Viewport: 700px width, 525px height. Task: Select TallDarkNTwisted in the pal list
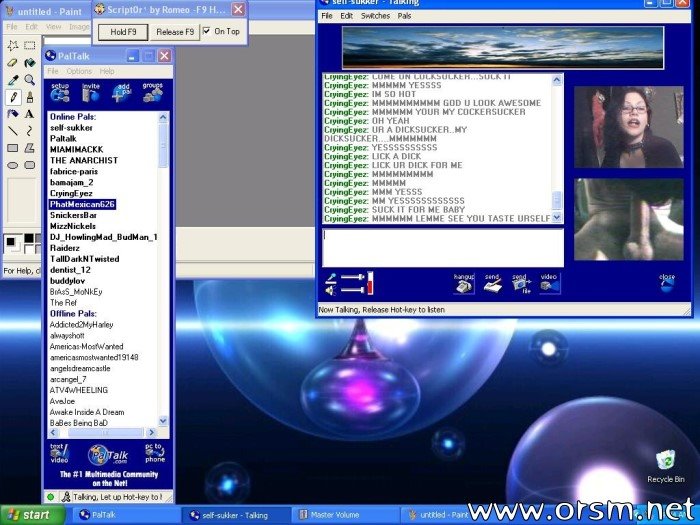pyautogui.click(x=84, y=259)
